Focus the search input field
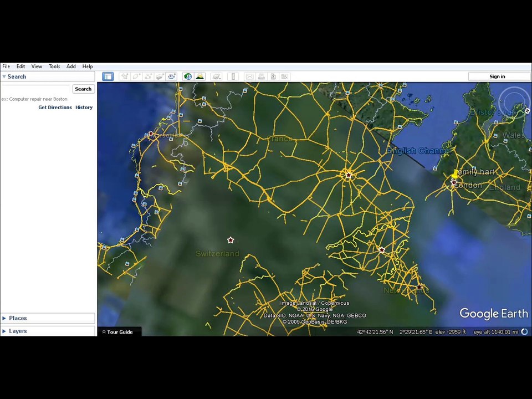 click(x=36, y=89)
